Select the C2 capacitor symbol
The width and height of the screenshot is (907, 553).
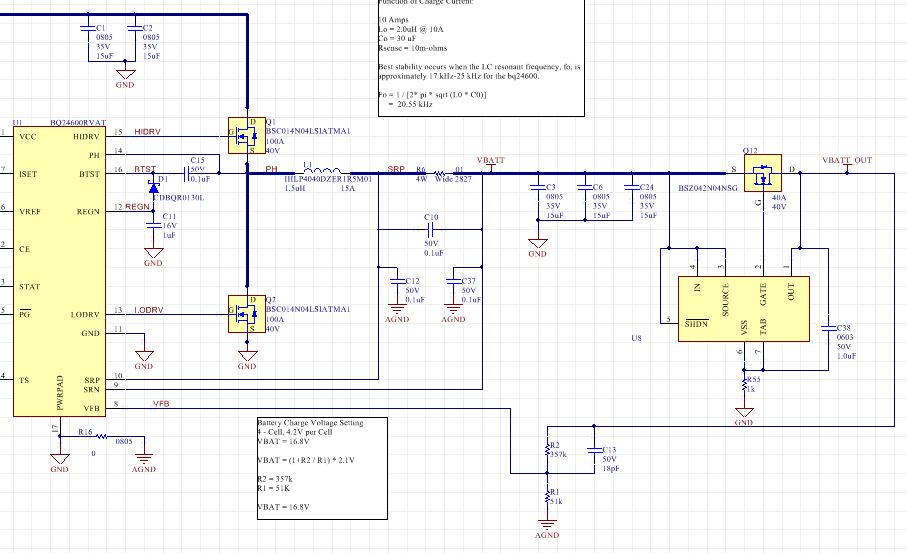pos(135,28)
